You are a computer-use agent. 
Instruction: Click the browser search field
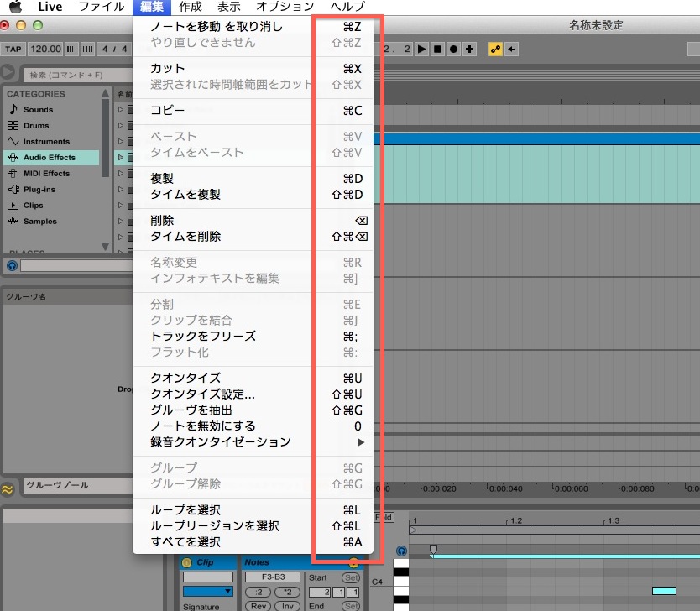(79, 75)
